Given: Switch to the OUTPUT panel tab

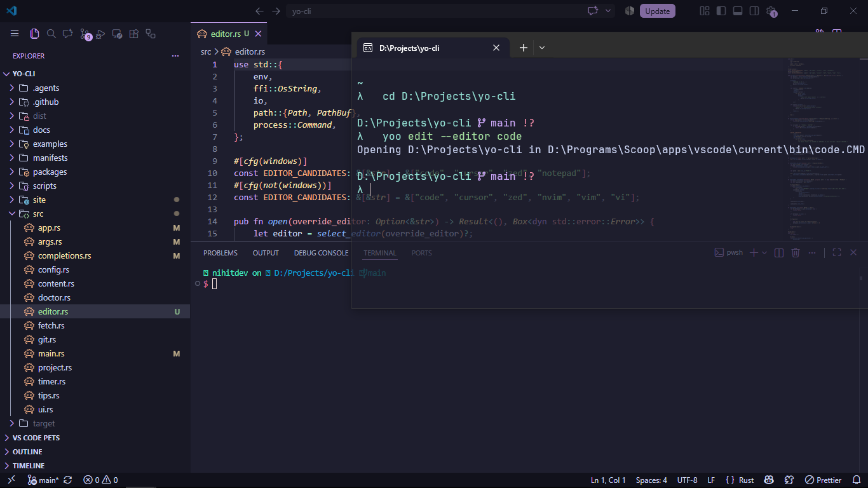Looking at the screenshot, I should tap(266, 253).
